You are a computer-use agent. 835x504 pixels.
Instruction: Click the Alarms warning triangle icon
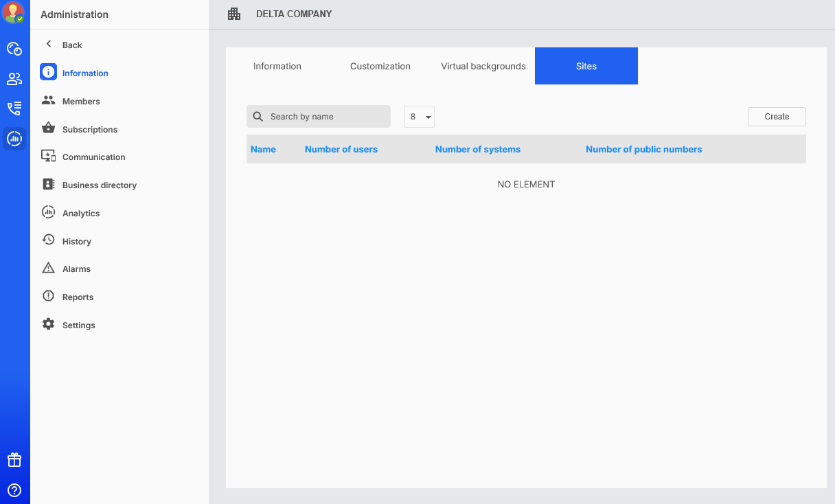click(48, 268)
